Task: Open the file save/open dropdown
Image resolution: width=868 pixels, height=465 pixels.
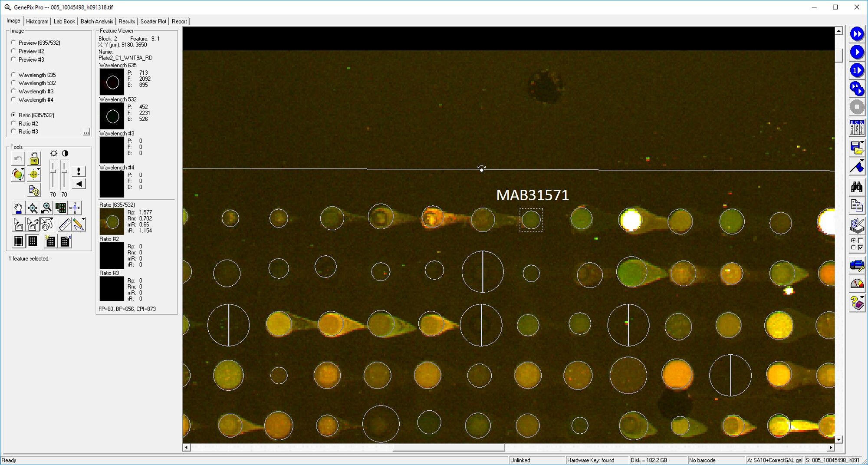Action: point(862,143)
